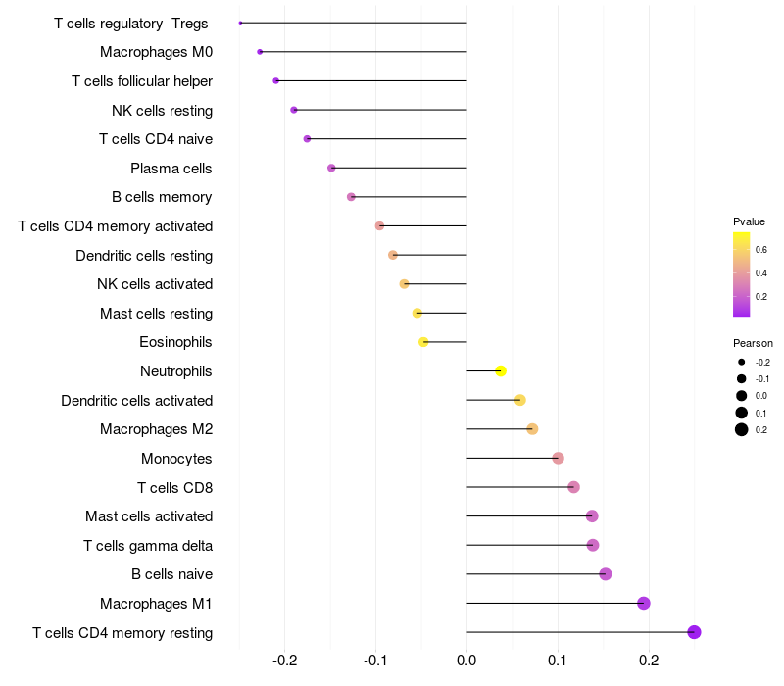Click the Monocytes data point

click(x=558, y=458)
